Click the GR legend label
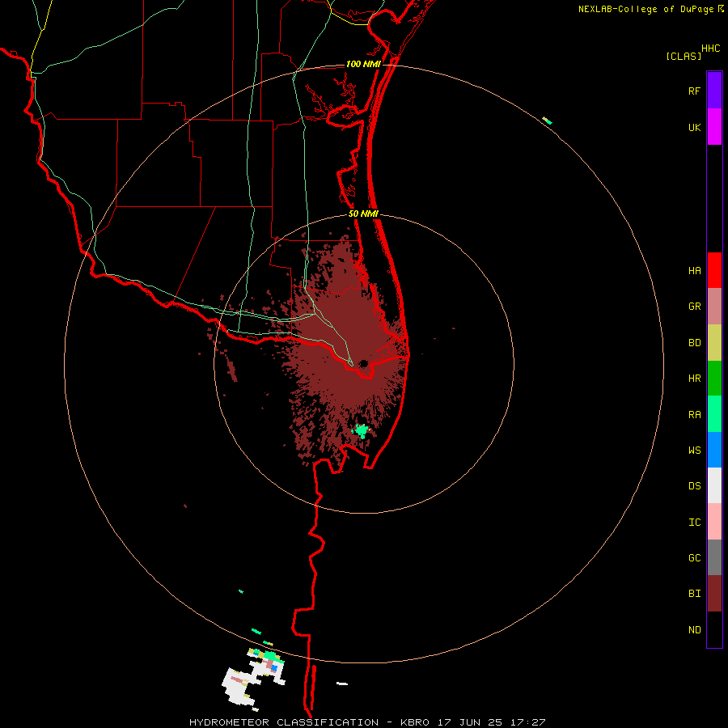This screenshot has width=728, height=728. pyautogui.click(x=694, y=307)
